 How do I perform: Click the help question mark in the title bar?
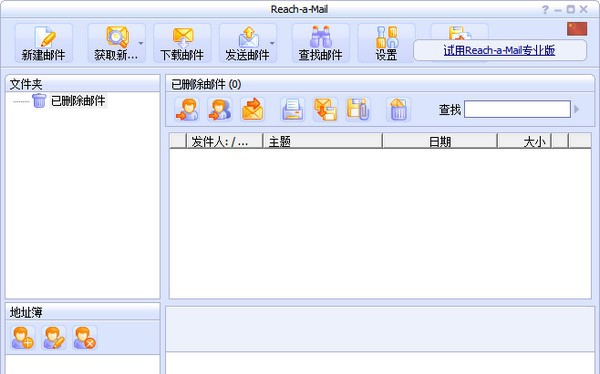click(545, 10)
